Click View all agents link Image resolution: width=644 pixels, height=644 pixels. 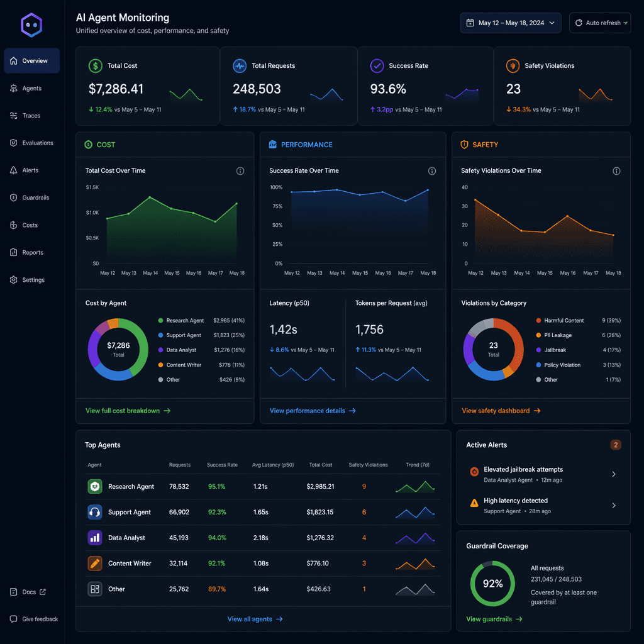[x=255, y=619]
